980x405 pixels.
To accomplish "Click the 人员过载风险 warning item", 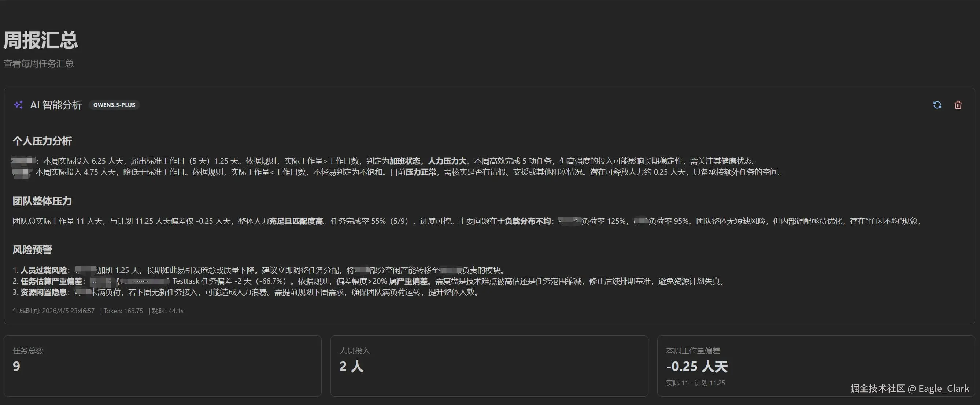I will tap(43, 270).
